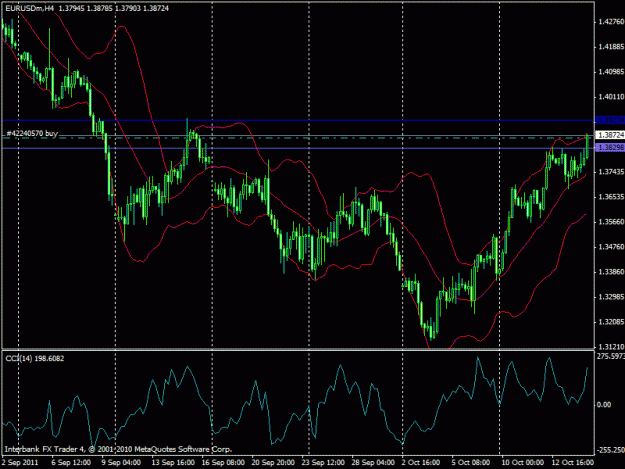Click the 5 Oct 08:00 time label
Image resolution: width=625 pixels, height=469 pixels.
click(x=471, y=462)
